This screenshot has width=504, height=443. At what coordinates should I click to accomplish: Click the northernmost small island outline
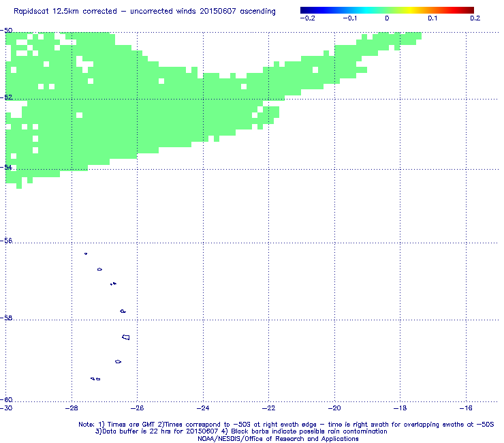tap(86, 254)
